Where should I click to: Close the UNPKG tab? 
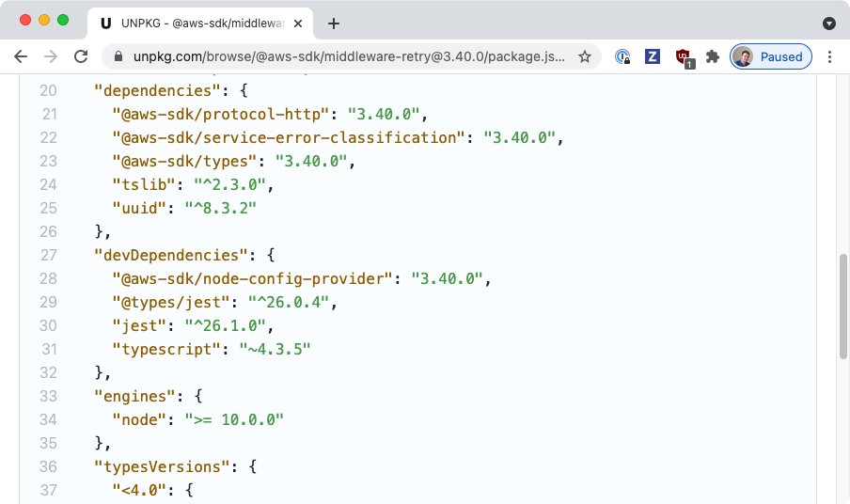[298, 24]
